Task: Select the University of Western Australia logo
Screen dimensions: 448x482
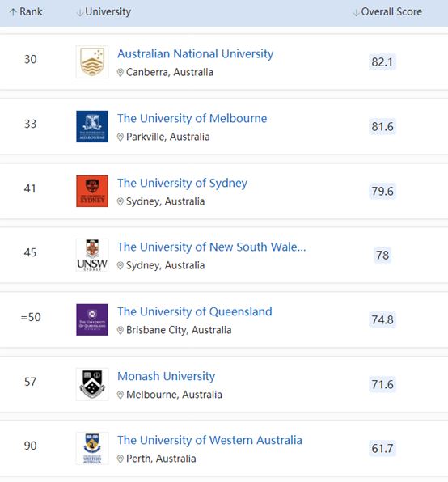Action: pyautogui.click(x=92, y=448)
